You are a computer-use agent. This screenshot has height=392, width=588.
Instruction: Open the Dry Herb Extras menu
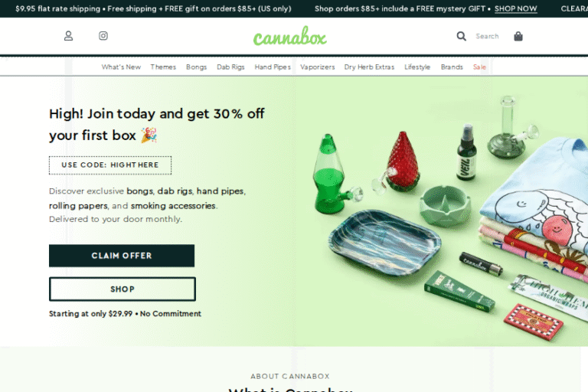click(x=369, y=67)
